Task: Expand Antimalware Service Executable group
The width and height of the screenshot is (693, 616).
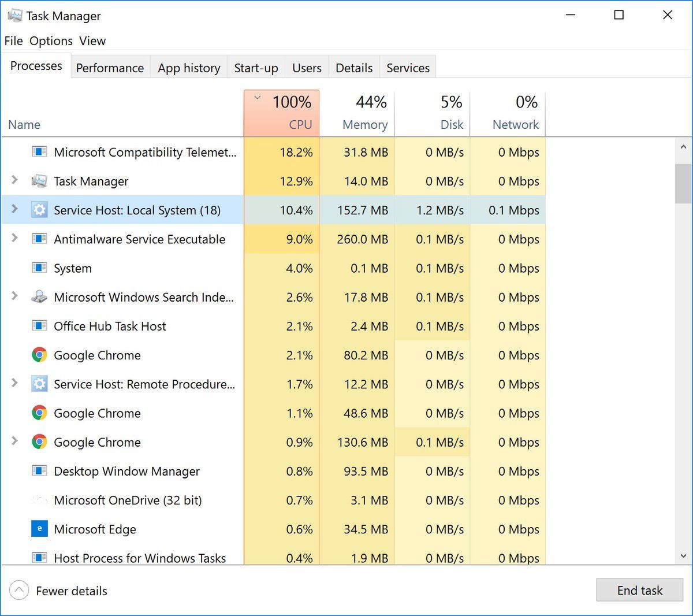Action: [x=14, y=238]
